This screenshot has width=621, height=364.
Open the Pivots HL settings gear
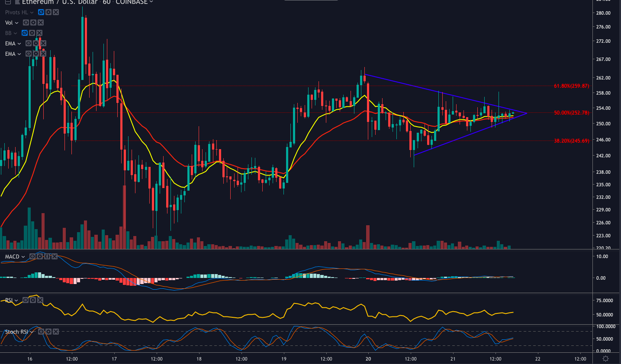(47, 12)
